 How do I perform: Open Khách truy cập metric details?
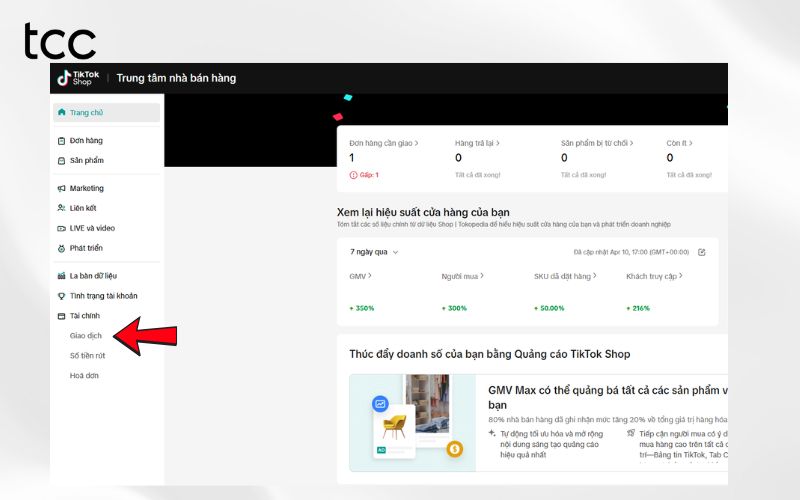point(654,276)
